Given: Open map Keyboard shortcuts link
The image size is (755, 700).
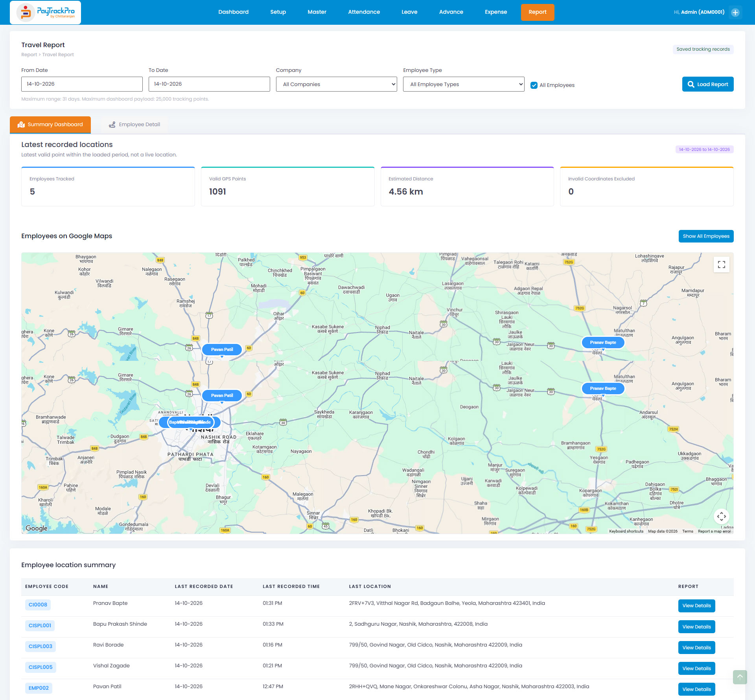Looking at the screenshot, I should pos(626,531).
